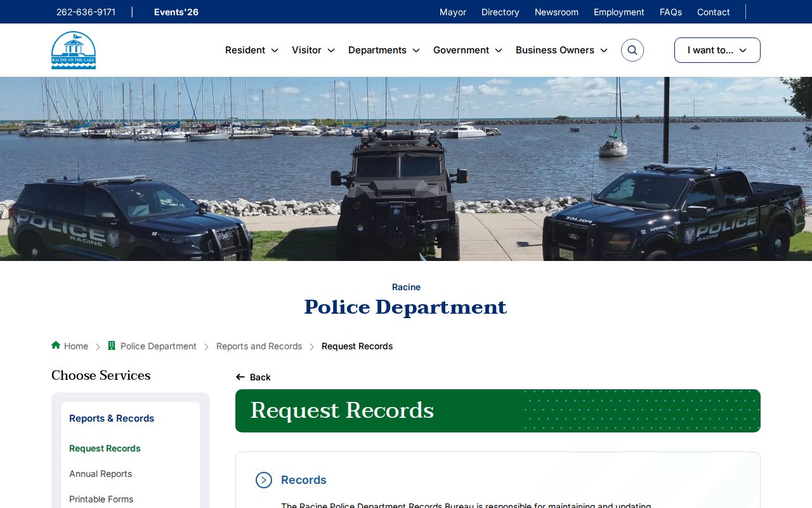Click the police vehicles banner image
The image size is (812, 508).
(406, 169)
